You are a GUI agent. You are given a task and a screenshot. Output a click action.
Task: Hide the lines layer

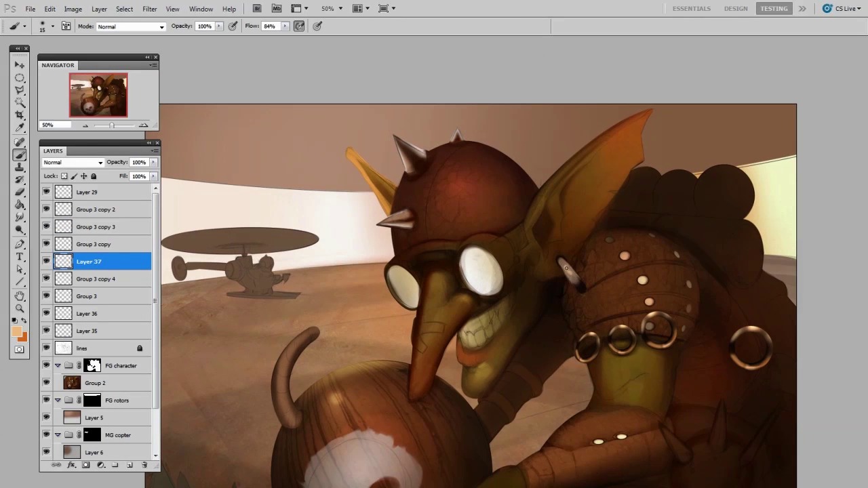(46, 348)
